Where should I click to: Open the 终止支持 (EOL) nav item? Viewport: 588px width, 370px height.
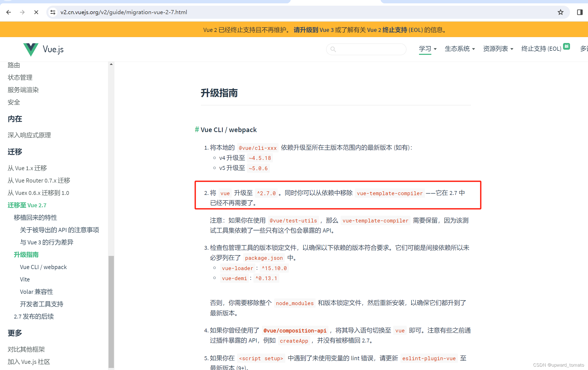[541, 49]
